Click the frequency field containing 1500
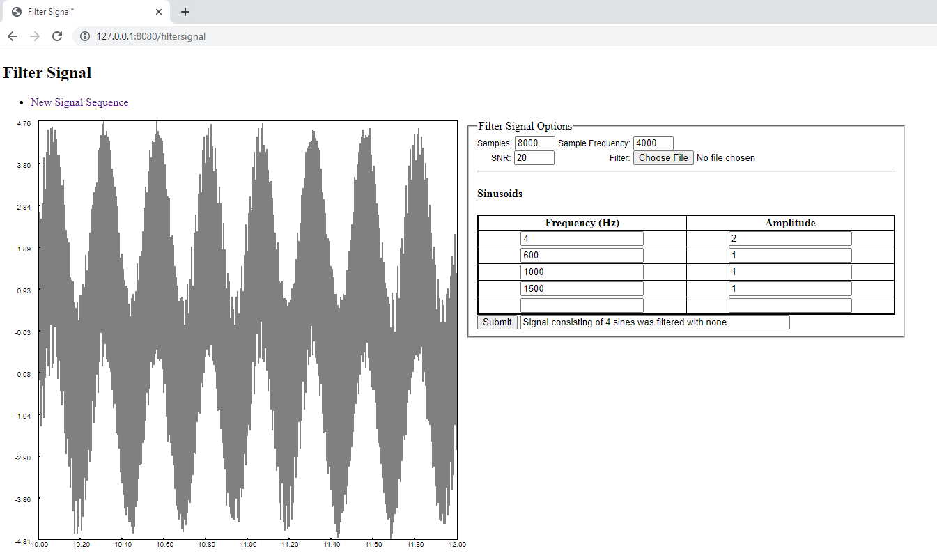This screenshot has height=560, width=937. tap(581, 288)
